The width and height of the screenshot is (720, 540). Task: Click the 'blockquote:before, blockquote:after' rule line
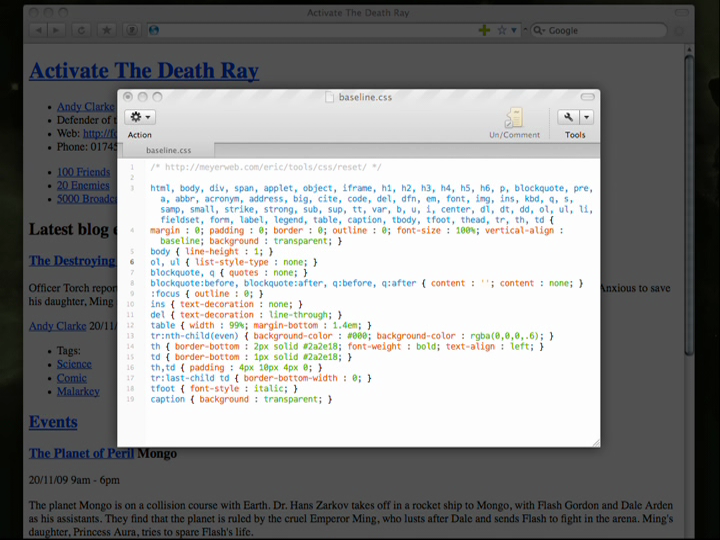coord(366,283)
